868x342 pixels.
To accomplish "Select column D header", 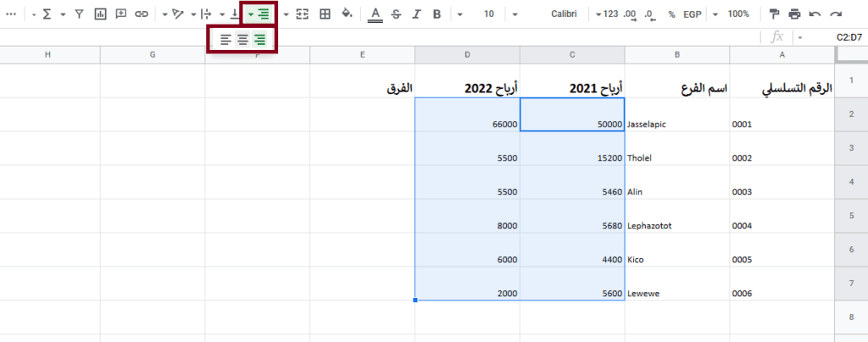I will click(x=467, y=54).
